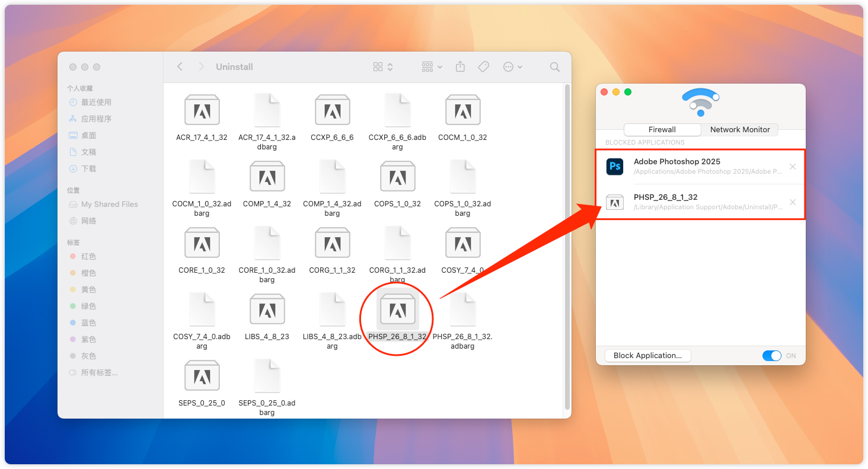Remove PHSP_26_8_1_32 from blocked list
The image size is (868, 469).
pos(793,202)
